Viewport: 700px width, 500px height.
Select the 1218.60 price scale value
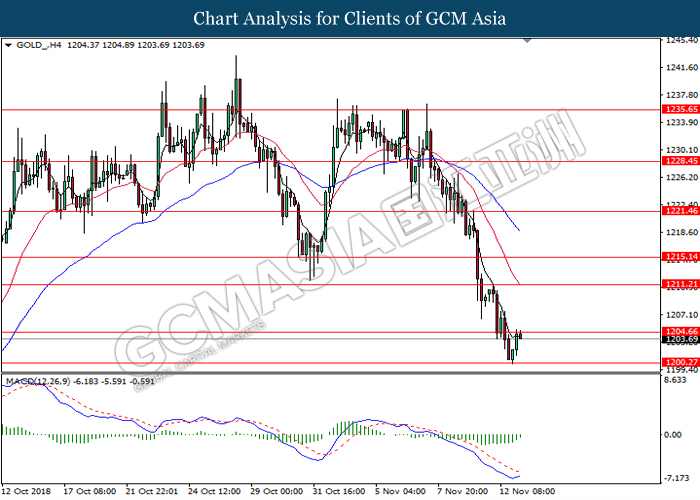[x=681, y=232]
